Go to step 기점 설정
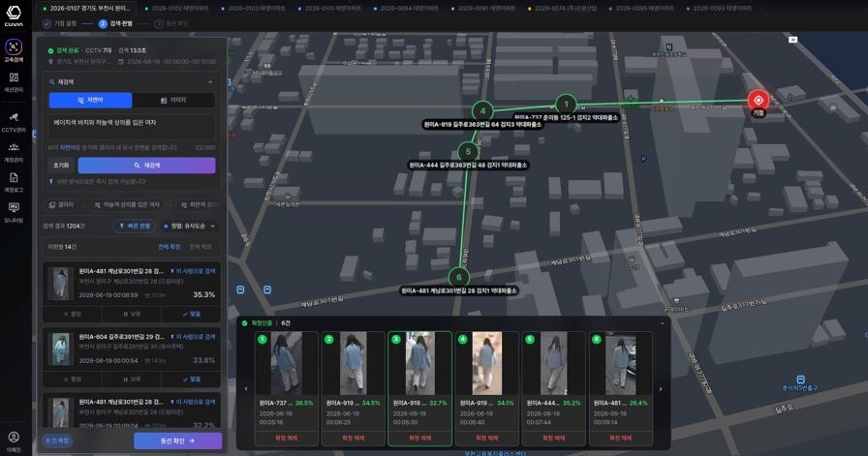 [x=60, y=24]
